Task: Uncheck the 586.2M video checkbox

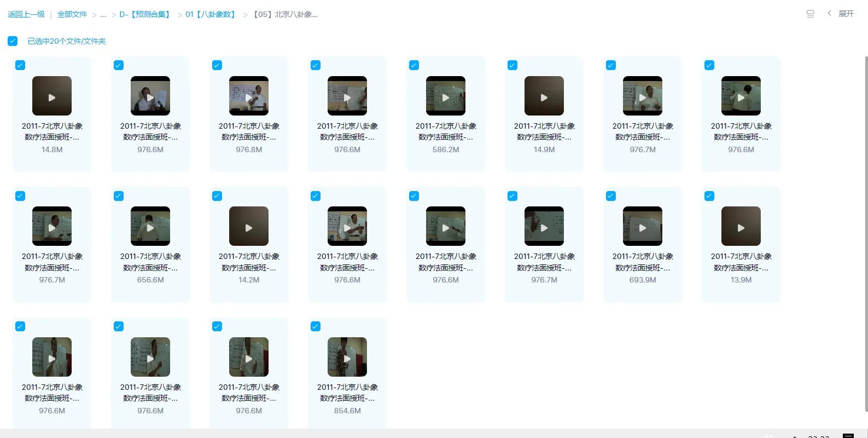Action: click(414, 65)
